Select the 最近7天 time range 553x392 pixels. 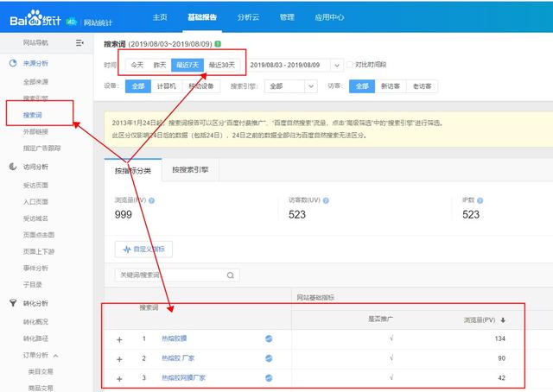188,66
